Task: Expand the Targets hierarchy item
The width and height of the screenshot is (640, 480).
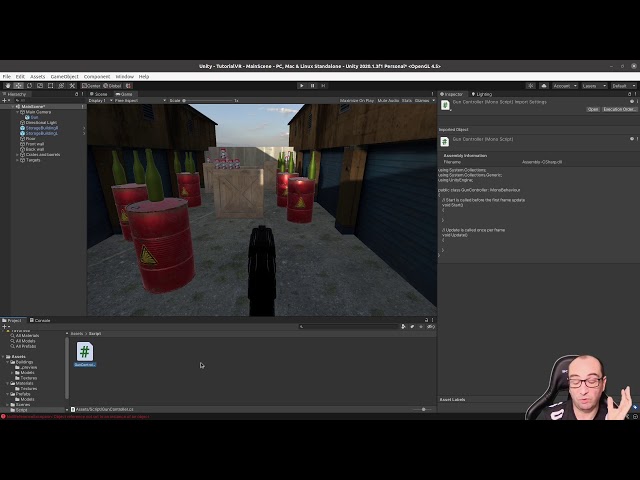Action: click(x=17, y=160)
